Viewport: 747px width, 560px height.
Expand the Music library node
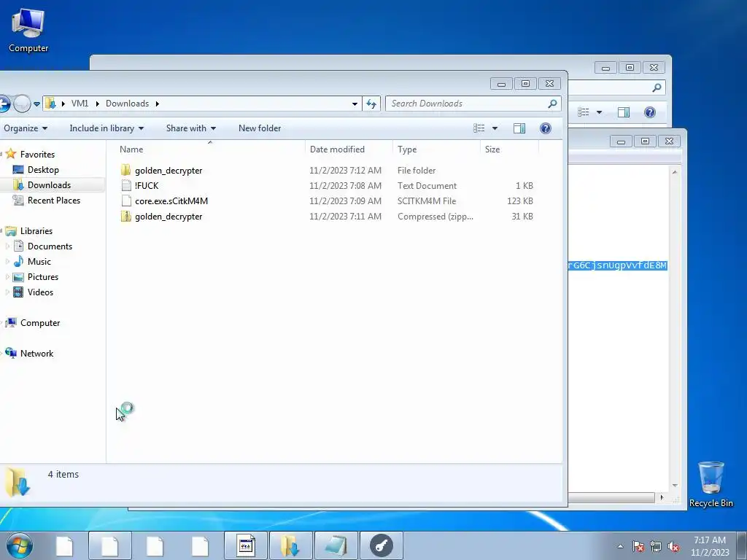point(7,262)
